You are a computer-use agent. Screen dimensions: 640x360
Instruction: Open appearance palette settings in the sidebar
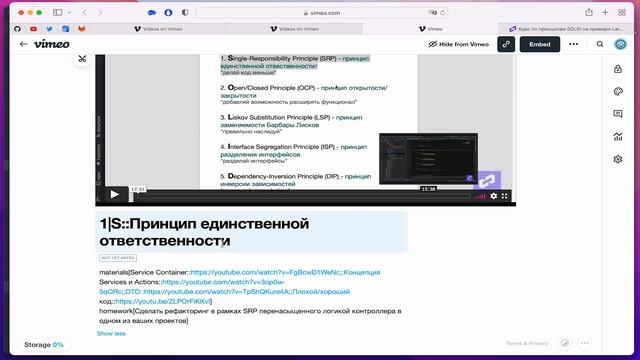[618, 91]
